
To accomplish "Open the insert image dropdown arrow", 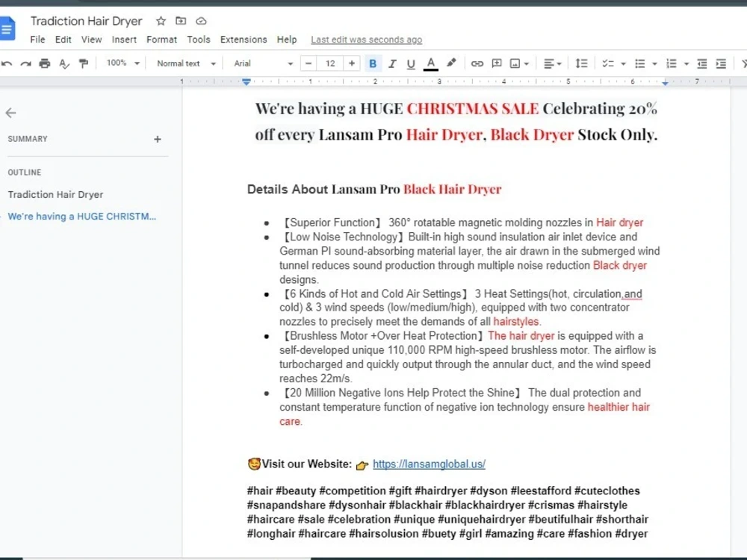I will pos(527,63).
